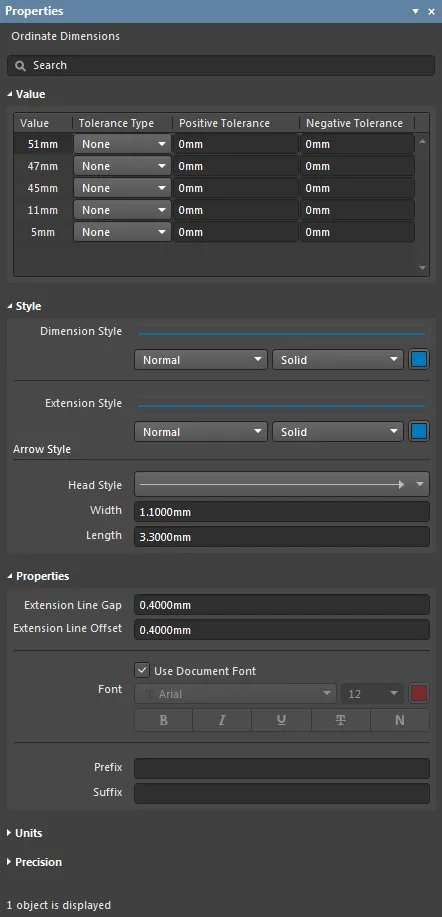Click the Dimension Style blue color swatch
This screenshot has width=442, height=917.
pyautogui.click(x=419, y=360)
